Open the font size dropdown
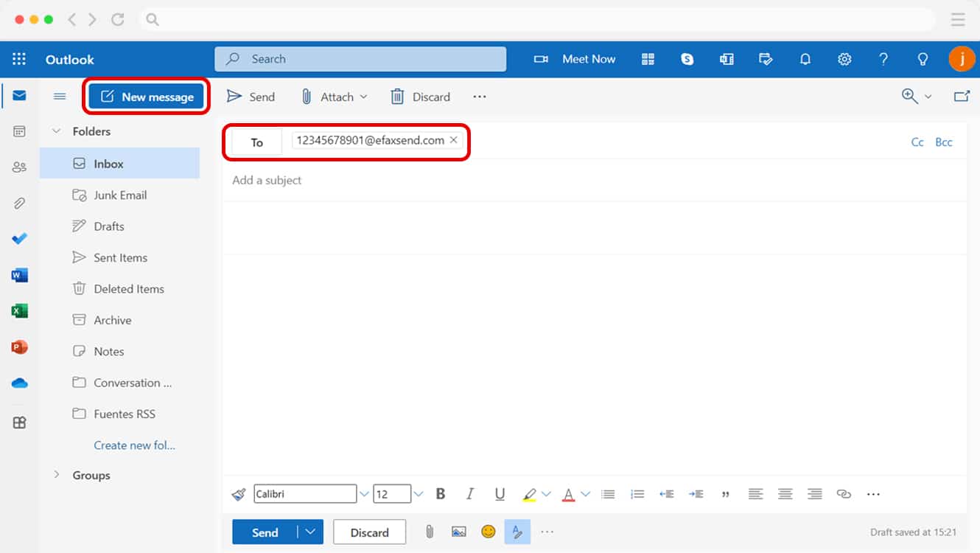This screenshot has width=980, height=553. tap(418, 493)
